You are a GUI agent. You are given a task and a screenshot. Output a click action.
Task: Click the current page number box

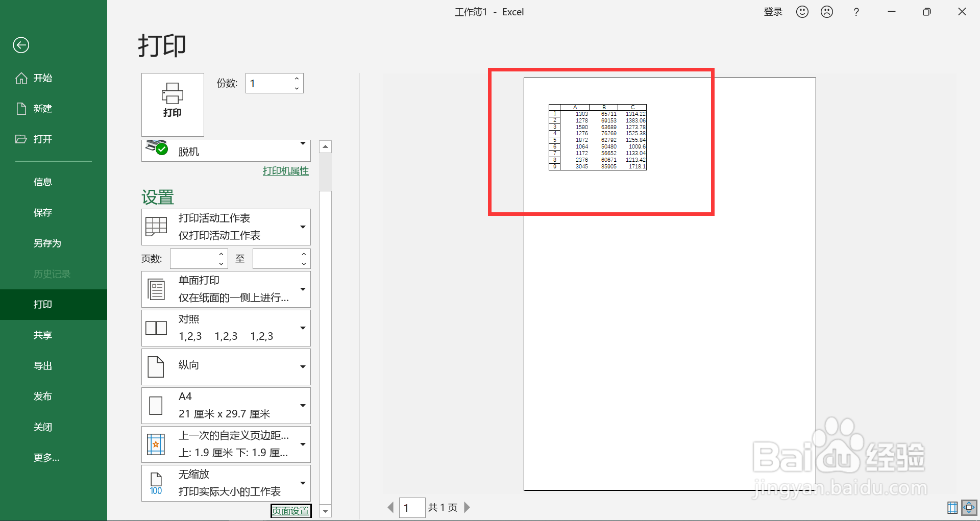(412, 508)
